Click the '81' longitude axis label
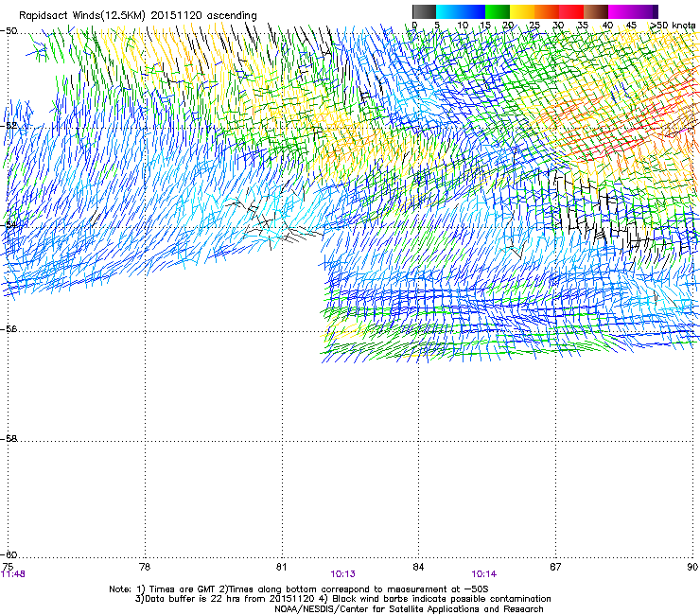The width and height of the screenshot is (700, 615). [x=281, y=567]
